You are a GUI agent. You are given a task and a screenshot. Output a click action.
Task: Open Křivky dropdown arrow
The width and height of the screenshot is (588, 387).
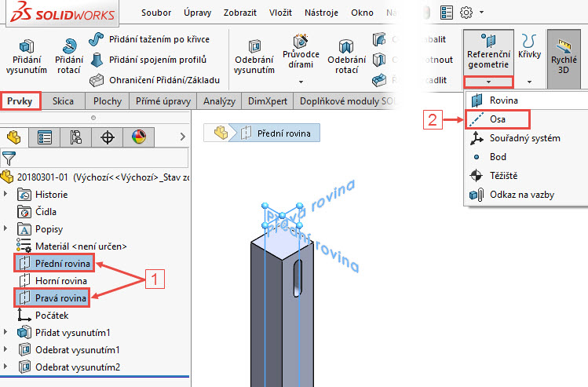click(x=529, y=82)
